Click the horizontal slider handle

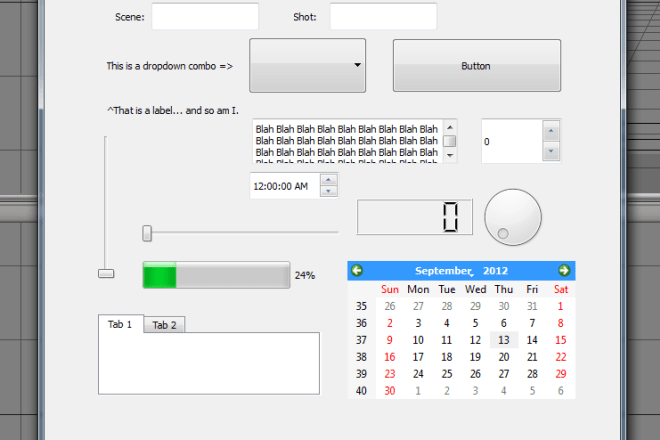[147, 233]
